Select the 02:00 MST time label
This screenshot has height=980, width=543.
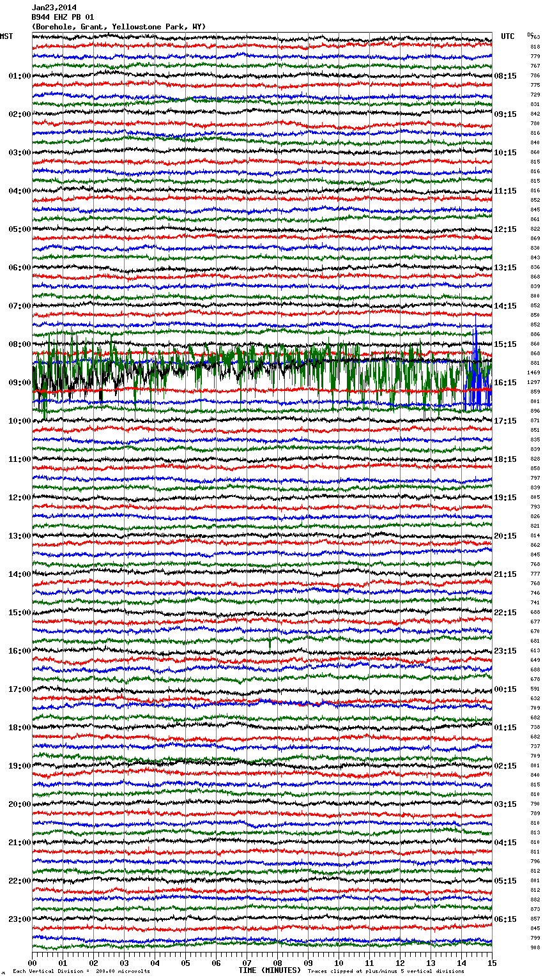pyautogui.click(x=20, y=114)
